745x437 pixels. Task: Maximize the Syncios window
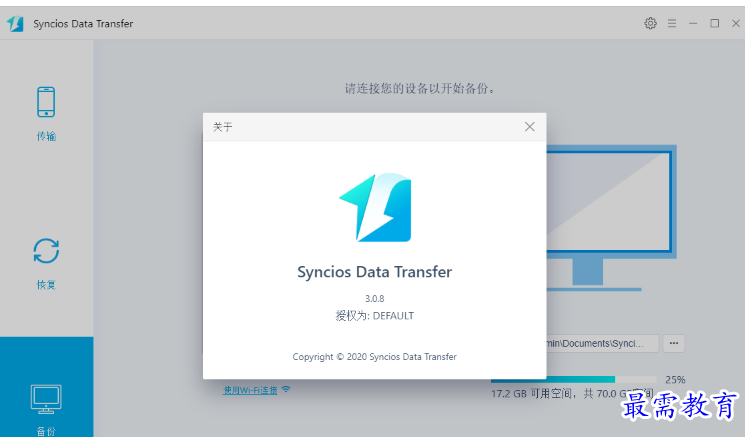coord(715,23)
